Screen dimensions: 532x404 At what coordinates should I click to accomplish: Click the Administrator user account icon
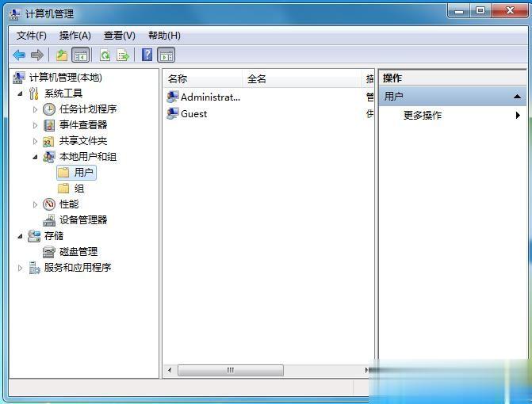pos(172,97)
